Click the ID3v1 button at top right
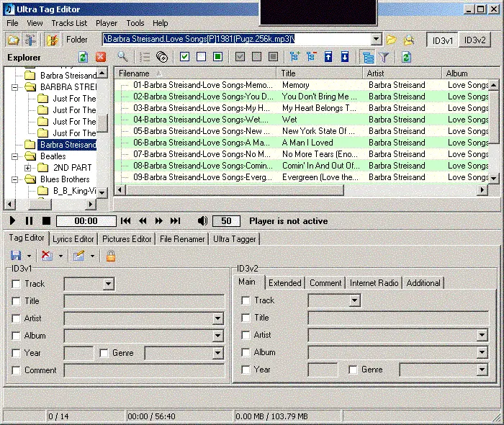Viewport: 504px width, 425px height. tap(442, 40)
